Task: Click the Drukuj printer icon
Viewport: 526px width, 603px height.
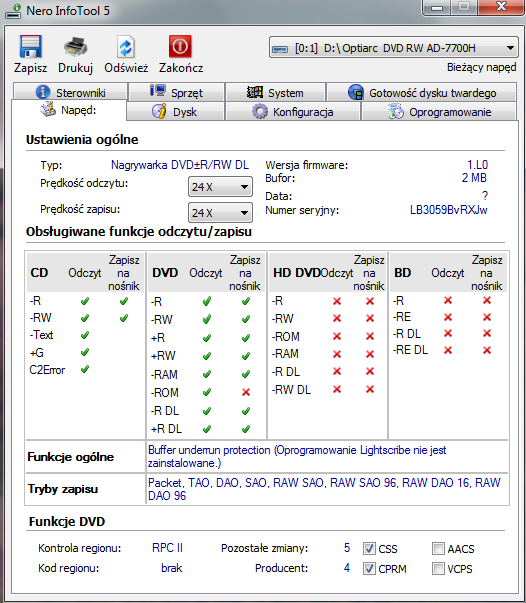Action: (x=75, y=47)
